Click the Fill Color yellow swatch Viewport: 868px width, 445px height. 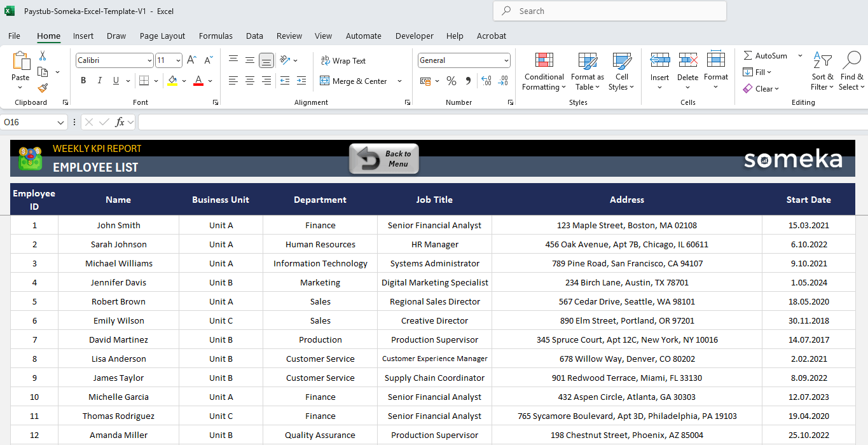[x=172, y=81]
